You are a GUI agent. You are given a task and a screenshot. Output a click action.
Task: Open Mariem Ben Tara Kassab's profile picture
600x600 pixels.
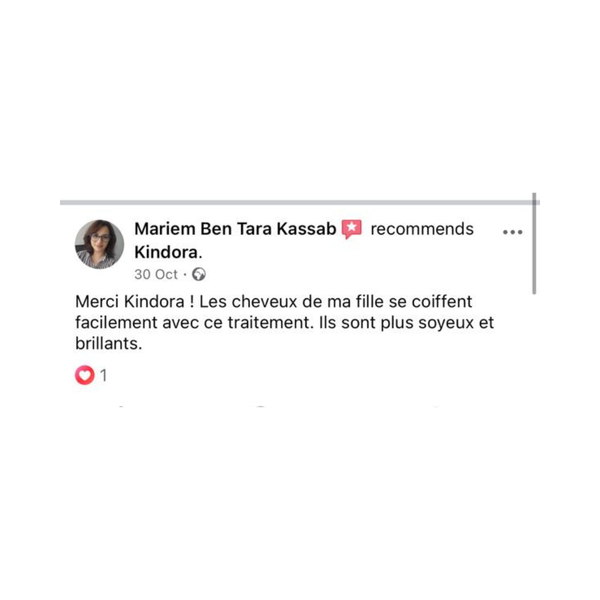[x=99, y=244]
